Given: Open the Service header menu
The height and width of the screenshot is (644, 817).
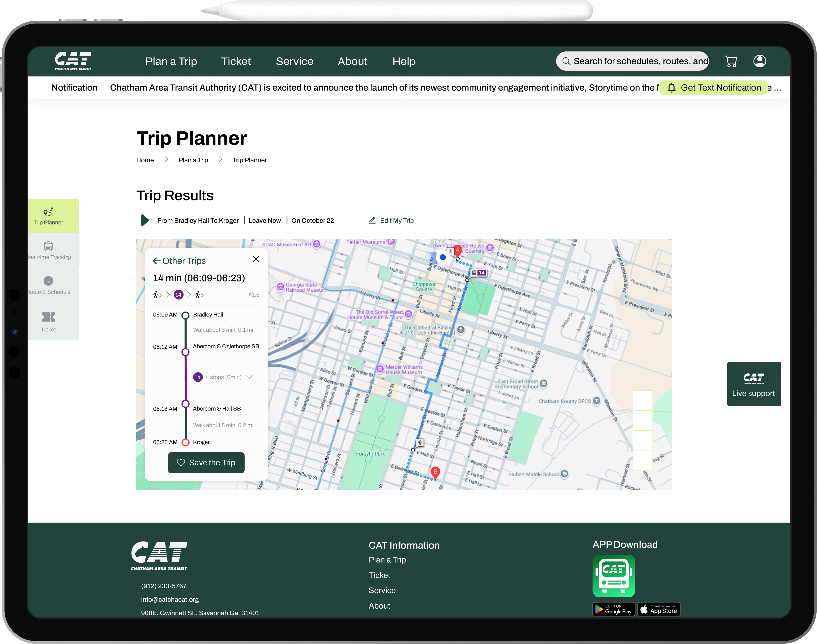Looking at the screenshot, I should pyautogui.click(x=295, y=61).
